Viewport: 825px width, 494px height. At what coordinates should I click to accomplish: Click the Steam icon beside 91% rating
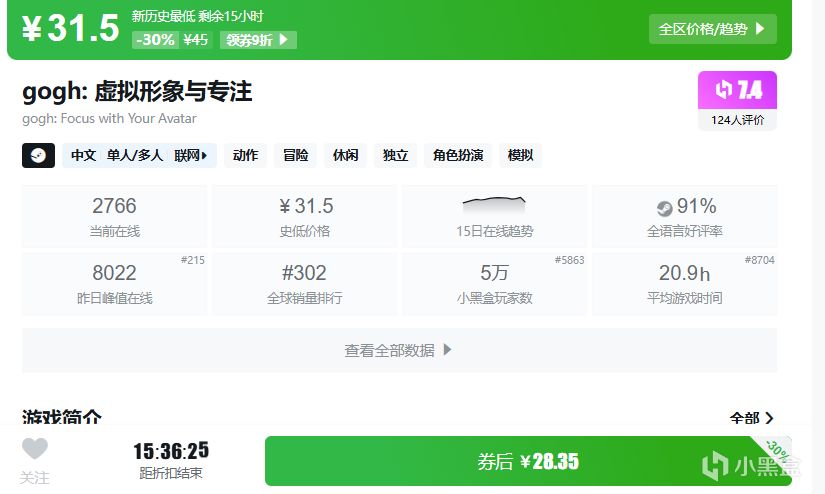(x=665, y=208)
